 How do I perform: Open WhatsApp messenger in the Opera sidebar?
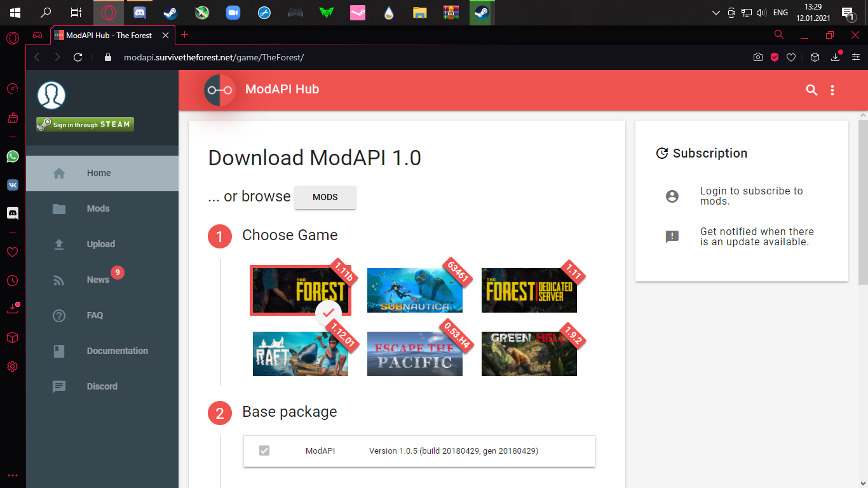pos(12,156)
